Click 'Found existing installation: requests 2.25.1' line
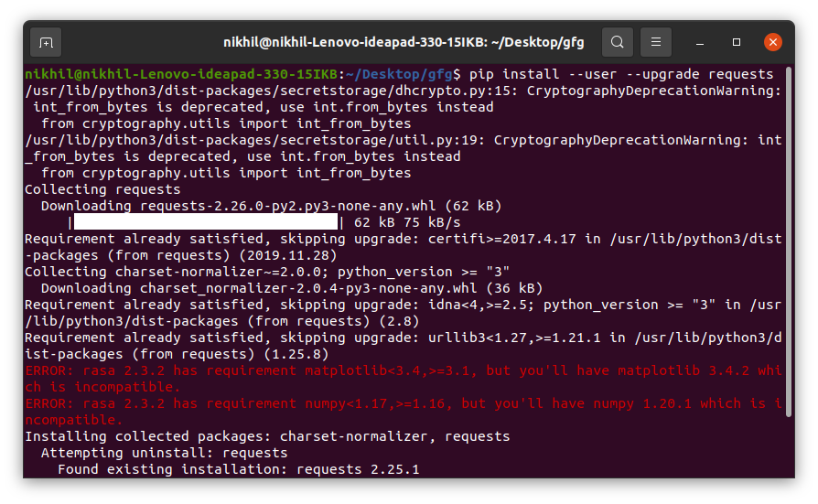 point(239,469)
